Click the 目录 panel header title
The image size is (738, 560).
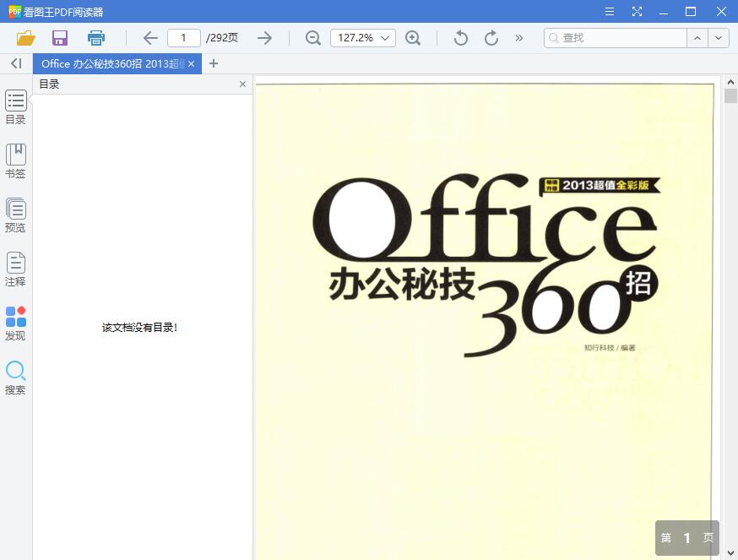50,84
